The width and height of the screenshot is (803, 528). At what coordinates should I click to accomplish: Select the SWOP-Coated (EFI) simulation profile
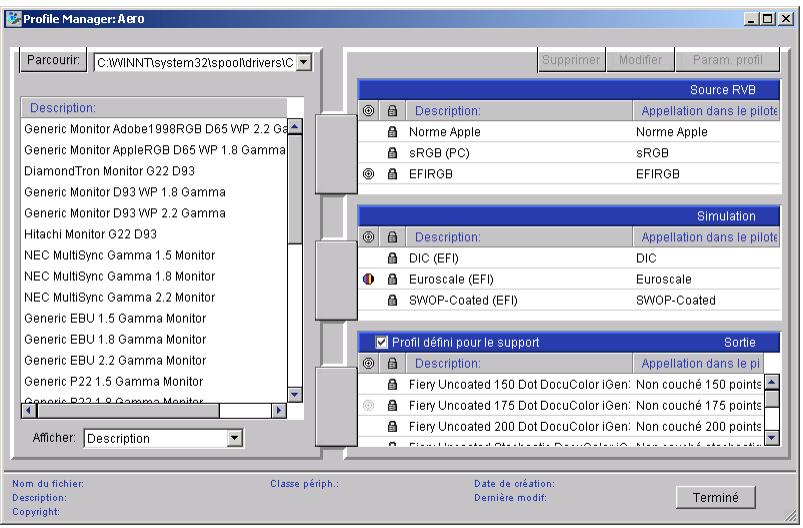[569, 300]
